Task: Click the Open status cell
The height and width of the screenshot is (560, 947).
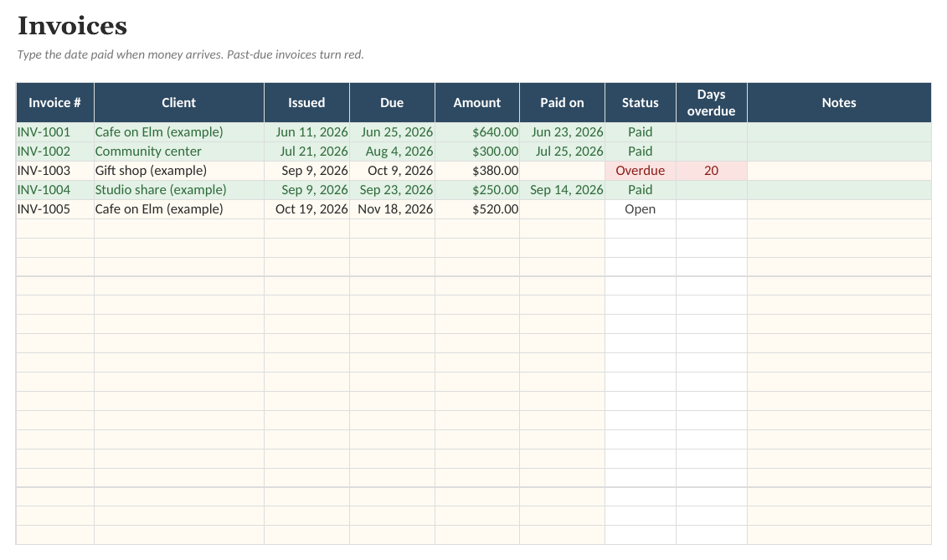Action: tap(641, 209)
